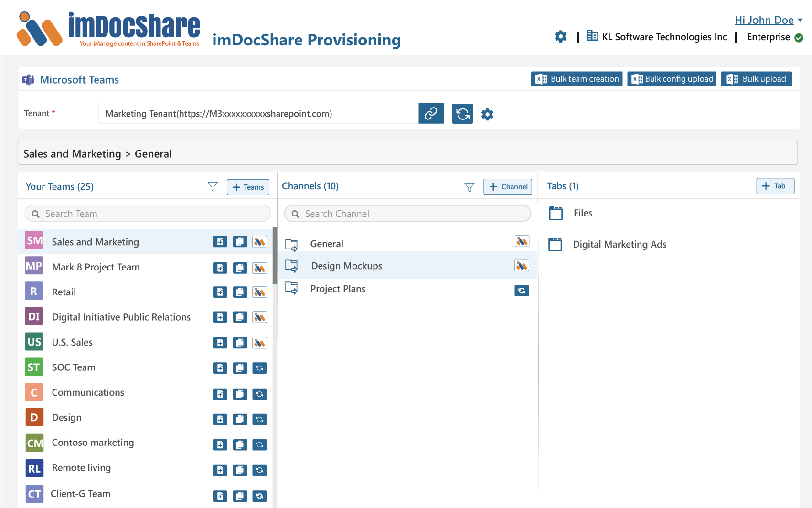The width and height of the screenshot is (812, 508).
Task: Filter the Channels list
Action: click(x=470, y=187)
